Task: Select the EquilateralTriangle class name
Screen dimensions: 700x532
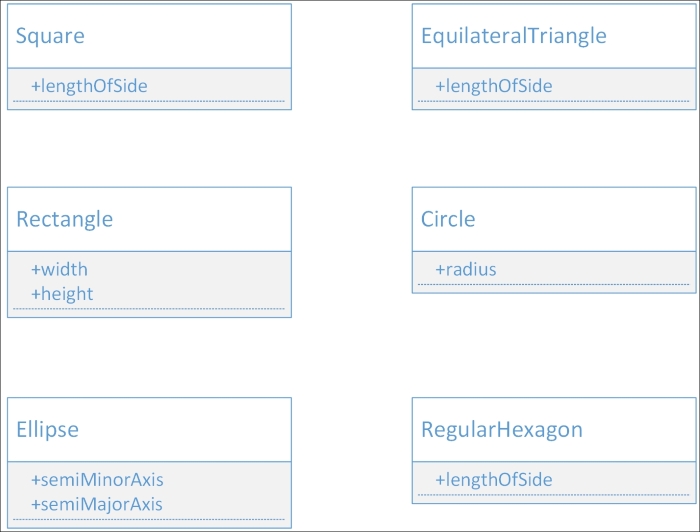Action: coord(513,36)
